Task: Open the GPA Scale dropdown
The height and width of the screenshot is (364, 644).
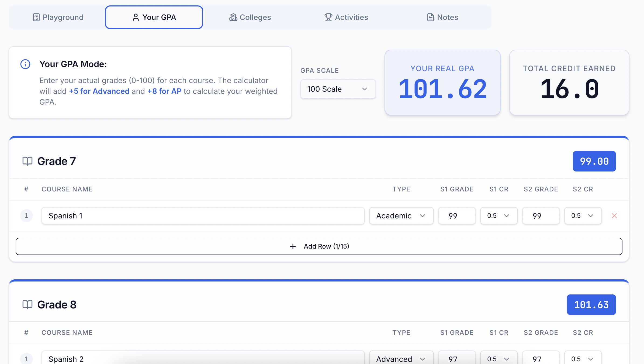Action: pos(338,89)
